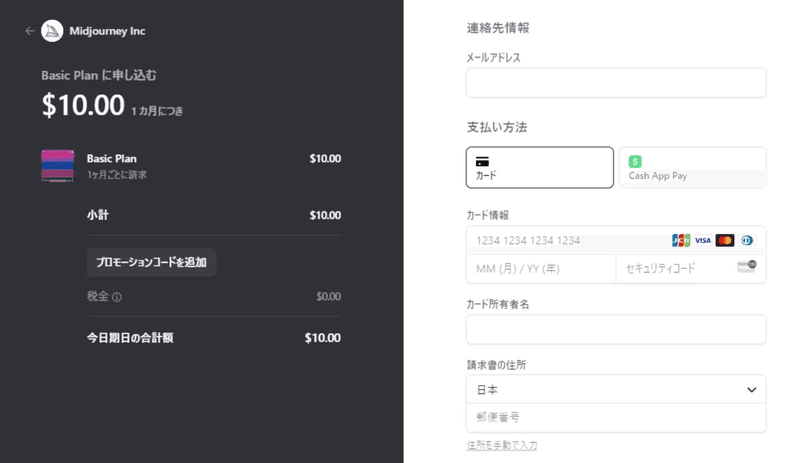Screen dimensions: 800x463
Task: Click the back arrow beside Midjourney Inc
Action: (30, 31)
